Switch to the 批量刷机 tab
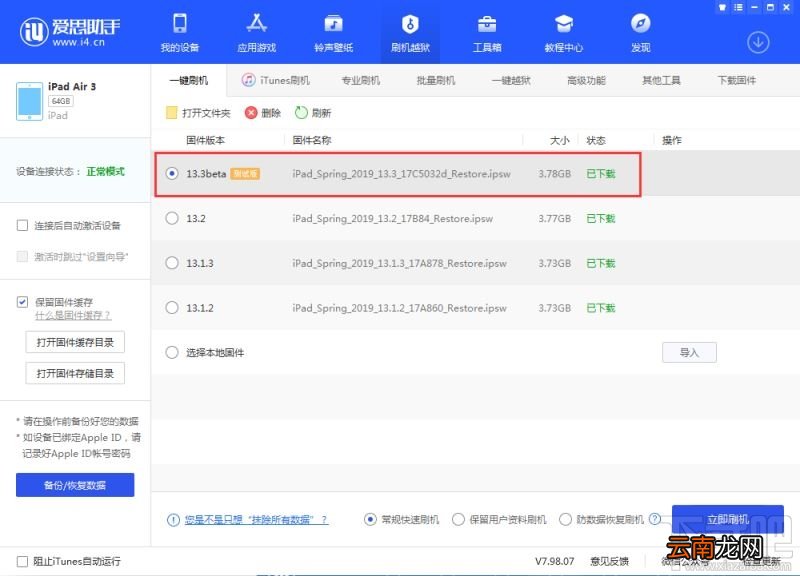The image size is (800, 576). [436, 80]
